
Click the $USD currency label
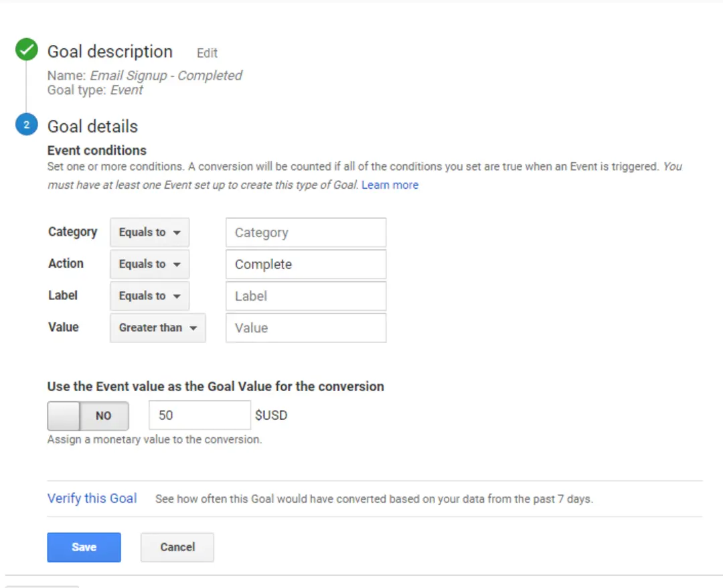[271, 415]
